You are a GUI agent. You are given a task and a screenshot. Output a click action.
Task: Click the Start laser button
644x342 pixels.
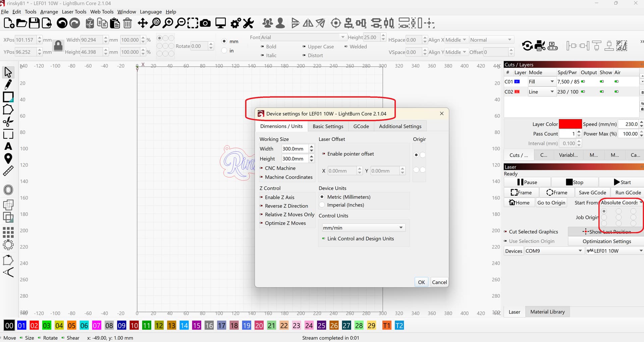pyautogui.click(x=622, y=182)
